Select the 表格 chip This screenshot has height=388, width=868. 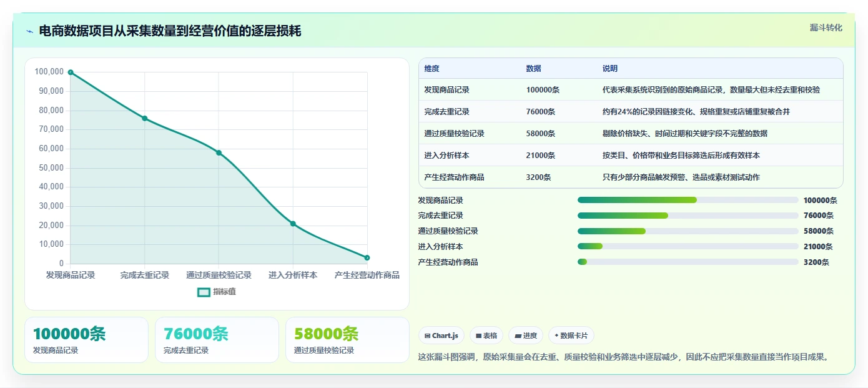[x=486, y=336]
